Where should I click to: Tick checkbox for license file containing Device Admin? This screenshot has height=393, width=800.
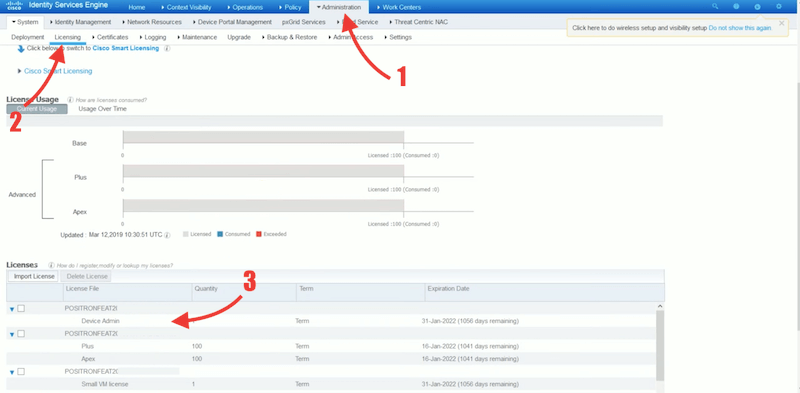[x=21, y=308]
